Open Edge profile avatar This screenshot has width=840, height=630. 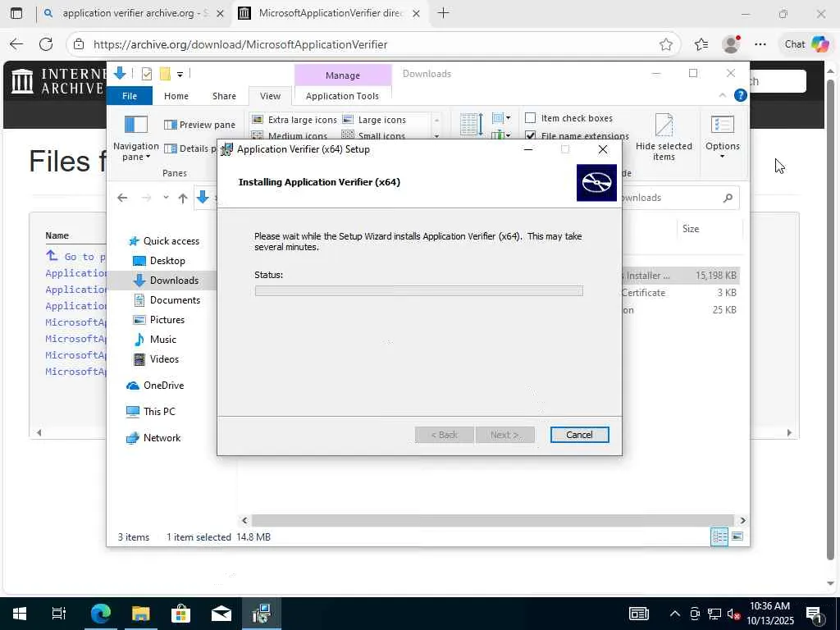(731, 44)
